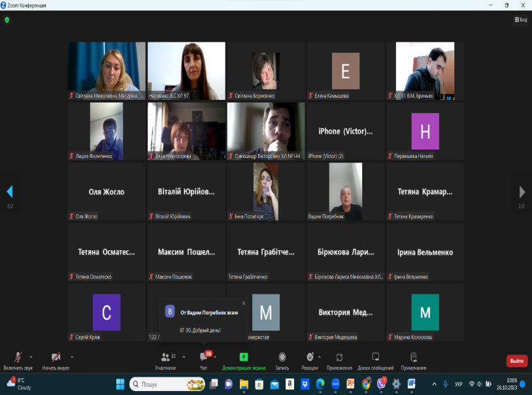Start screen sharing with Демонстрация экрана
This screenshot has height=395, width=532.
[243, 360]
